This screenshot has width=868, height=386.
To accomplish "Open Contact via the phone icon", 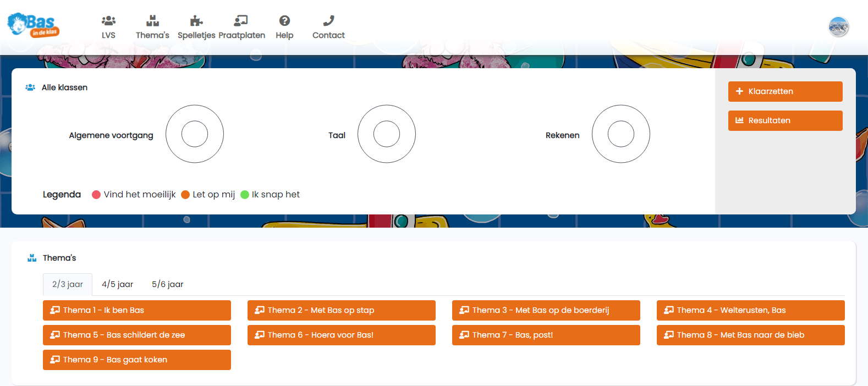I will [x=328, y=21].
